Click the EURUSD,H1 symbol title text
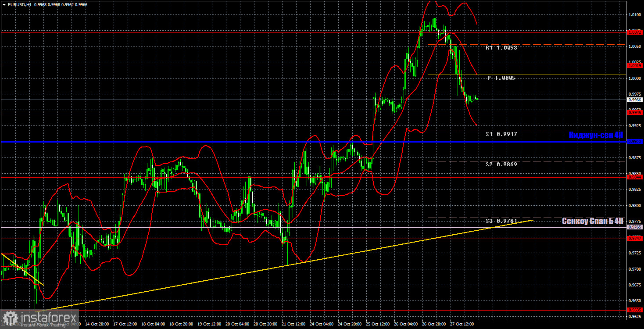Viewport: 644px width, 329px height. coord(19,4)
